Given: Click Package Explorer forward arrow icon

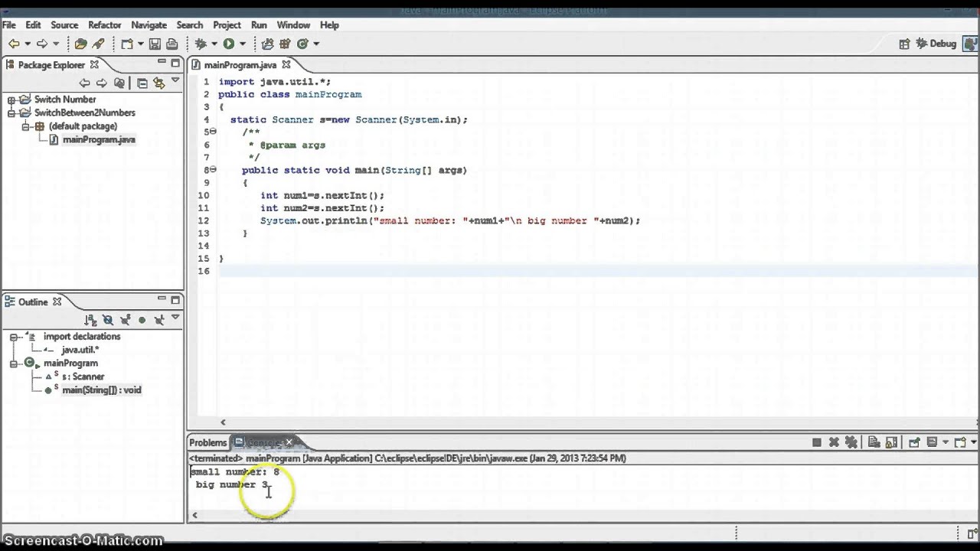Looking at the screenshot, I should coord(102,83).
